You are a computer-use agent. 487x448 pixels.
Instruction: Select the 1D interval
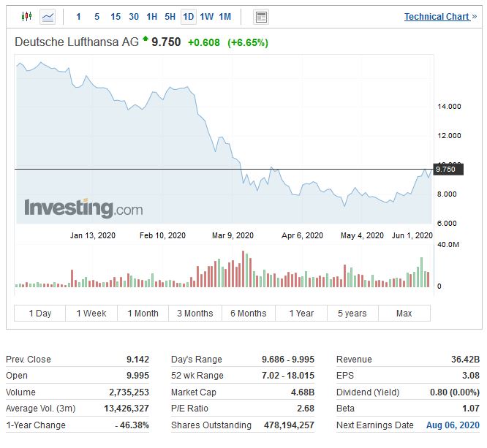pos(189,17)
